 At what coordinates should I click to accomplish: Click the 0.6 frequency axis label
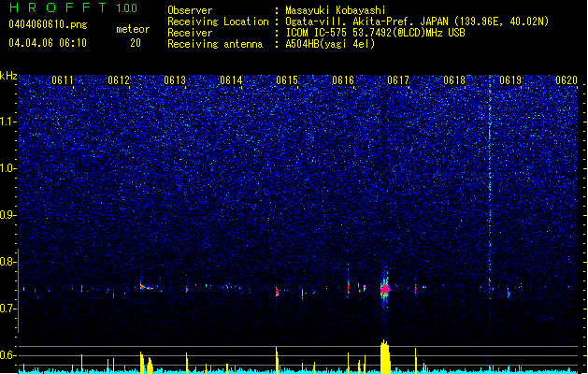click(x=8, y=355)
